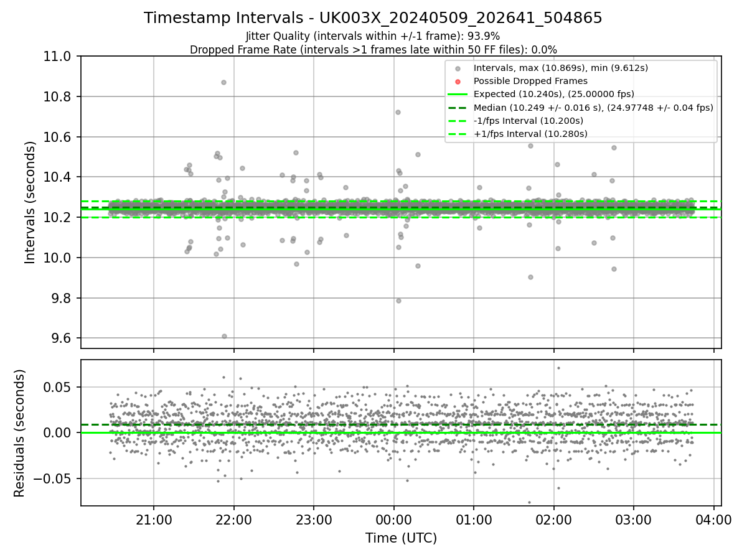Select the Median legend entry text
This screenshot has height=560, width=747.
point(593,108)
